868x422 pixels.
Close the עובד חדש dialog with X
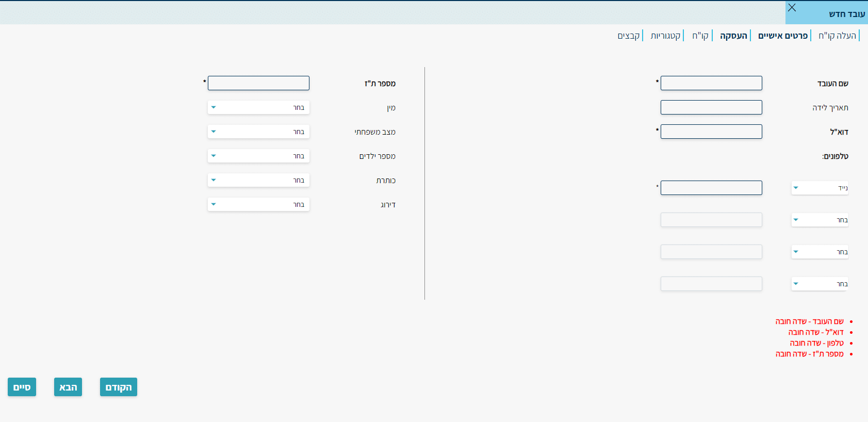[x=792, y=8]
